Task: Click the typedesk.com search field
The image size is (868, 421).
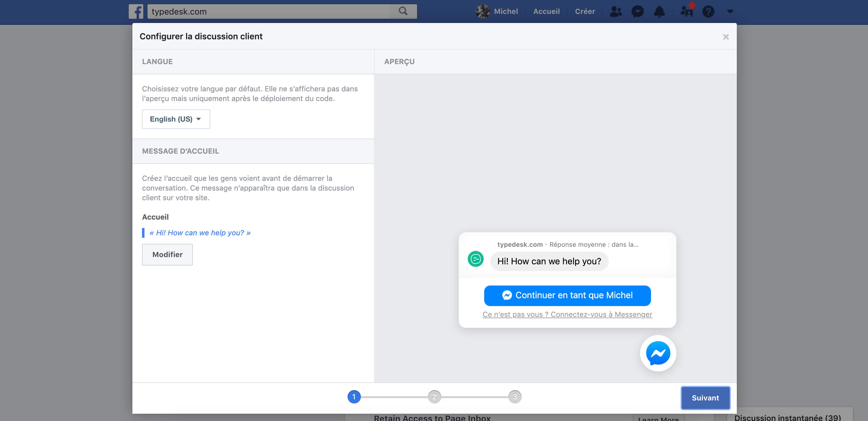Action: pos(268,11)
